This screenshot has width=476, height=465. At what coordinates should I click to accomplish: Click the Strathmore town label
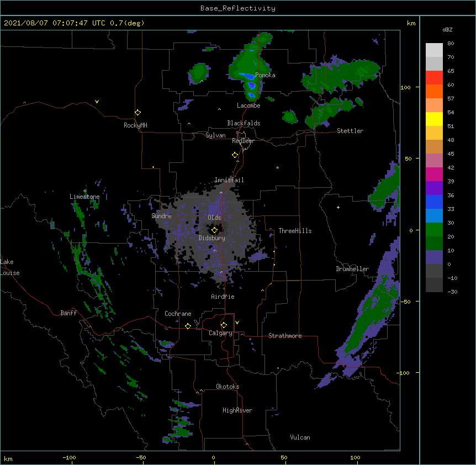(x=285, y=336)
